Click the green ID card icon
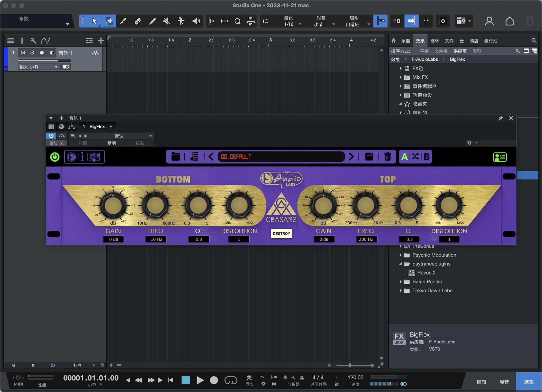This screenshot has height=392, width=542. (500, 157)
